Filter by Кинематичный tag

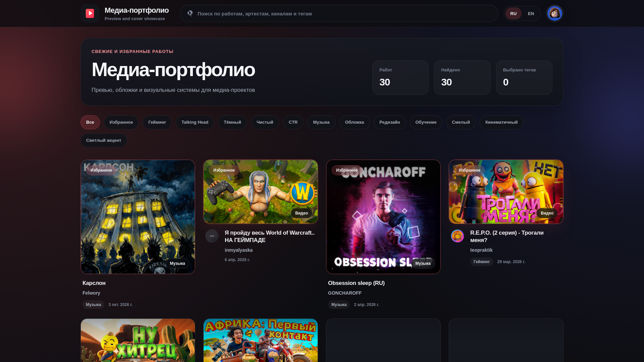[501, 122]
